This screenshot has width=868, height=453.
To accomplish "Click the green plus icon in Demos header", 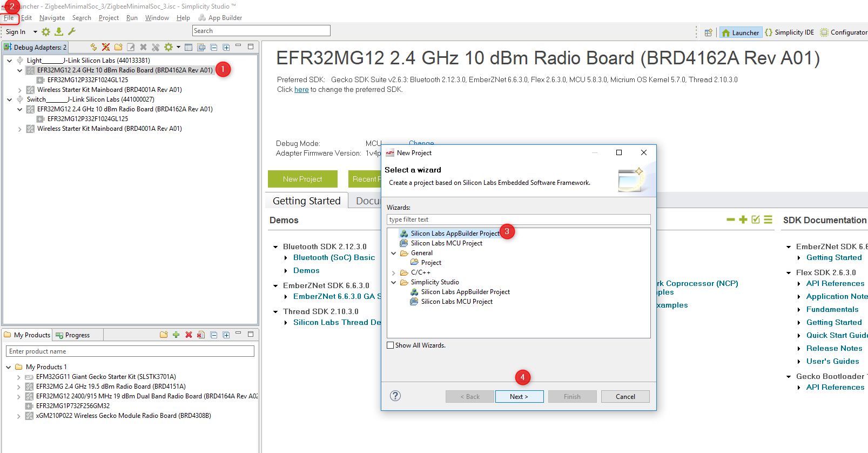I will [743, 219].
